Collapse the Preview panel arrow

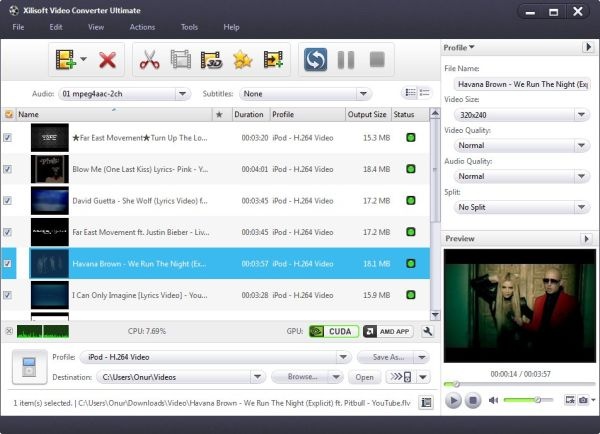point(587,239)
